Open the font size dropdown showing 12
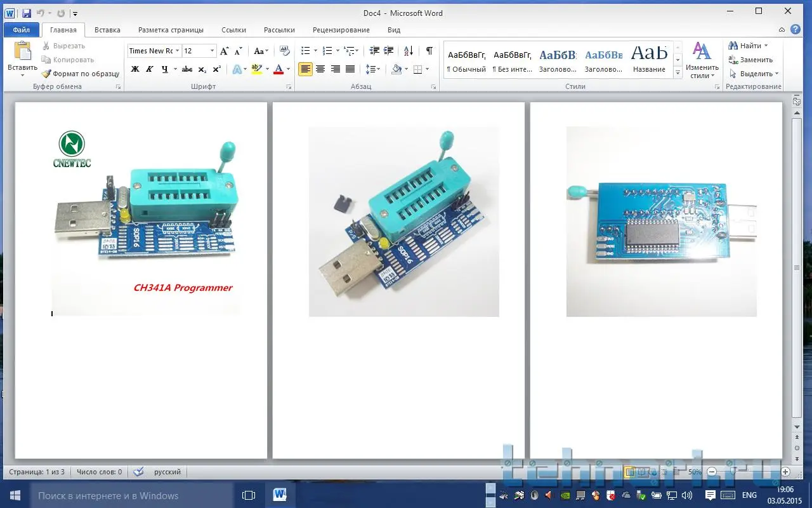 coord(213,51)
